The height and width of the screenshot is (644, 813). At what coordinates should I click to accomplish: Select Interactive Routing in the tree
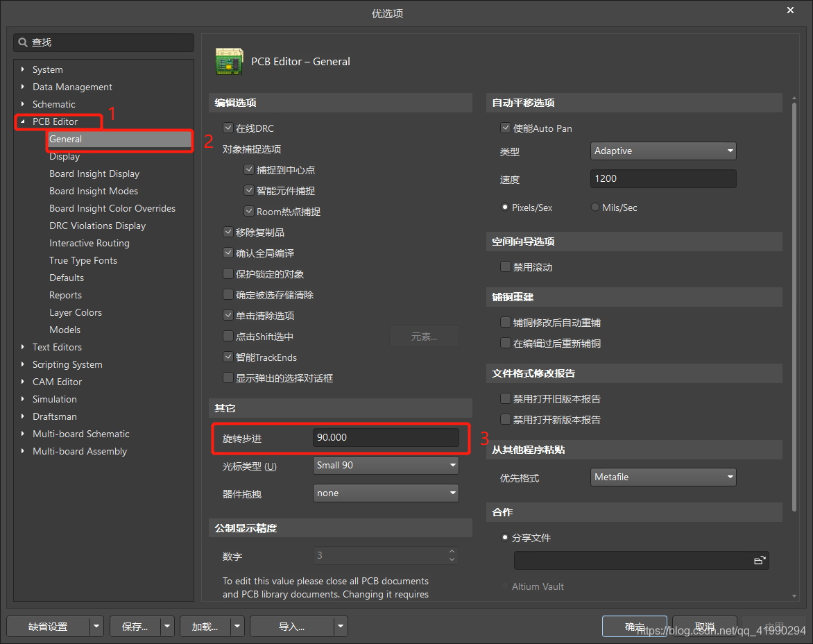(89, 243)
